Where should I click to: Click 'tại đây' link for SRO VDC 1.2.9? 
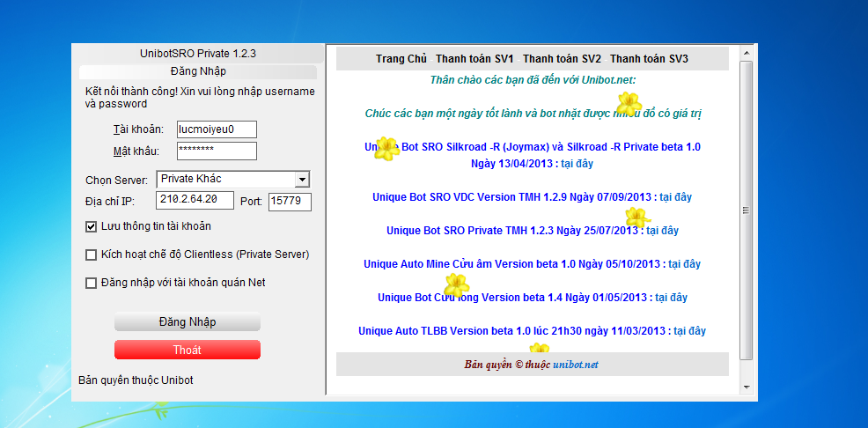pos(675,197)
